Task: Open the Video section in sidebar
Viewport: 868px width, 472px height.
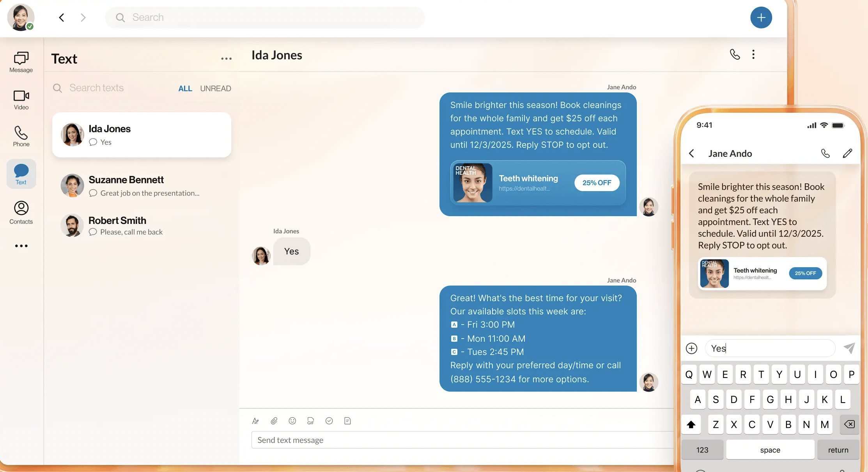Action: (21, 100)
